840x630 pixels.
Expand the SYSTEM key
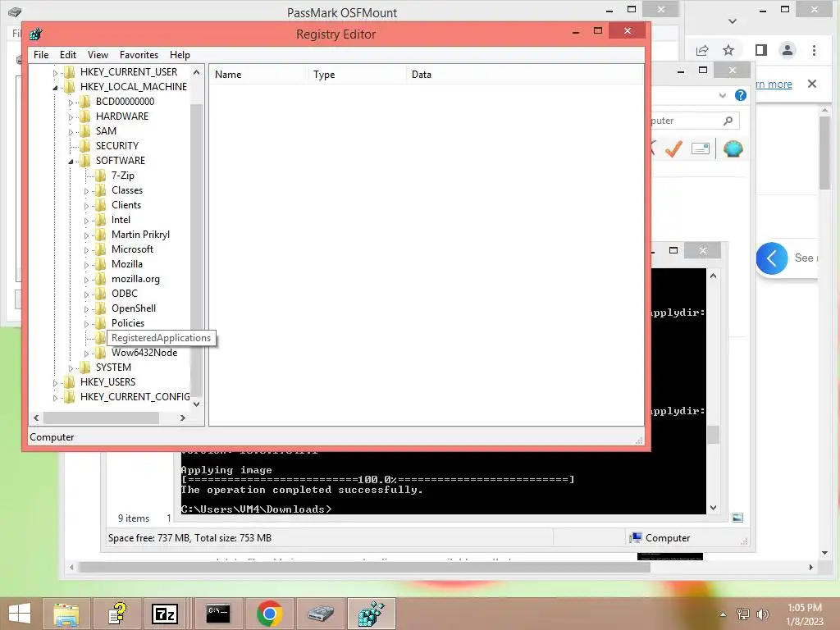tap(71, 368)
